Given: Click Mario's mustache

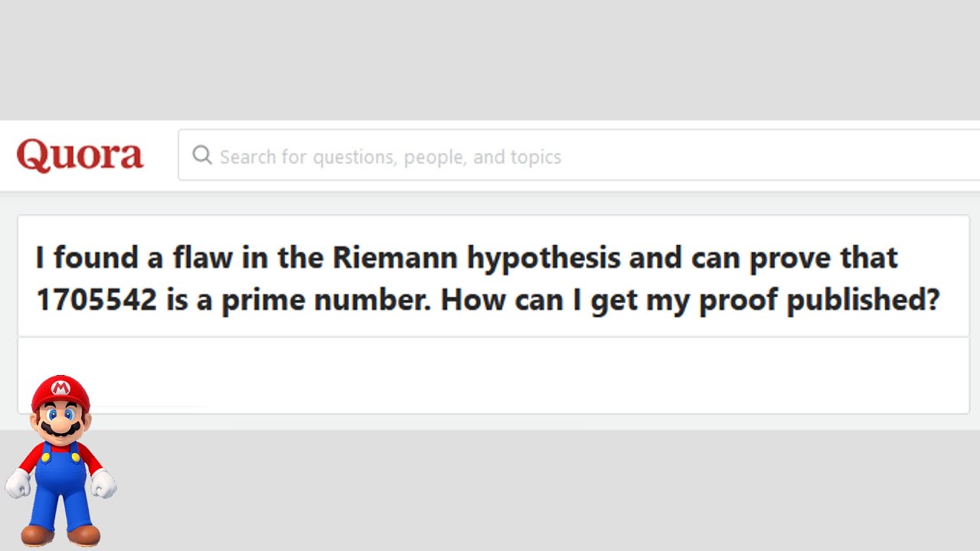Looking at the screenshot, I should tap(60, 429).
